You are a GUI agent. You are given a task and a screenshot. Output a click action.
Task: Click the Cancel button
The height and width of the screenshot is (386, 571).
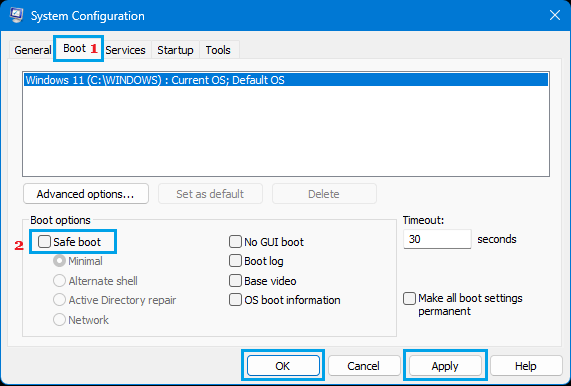click(363, 366)
